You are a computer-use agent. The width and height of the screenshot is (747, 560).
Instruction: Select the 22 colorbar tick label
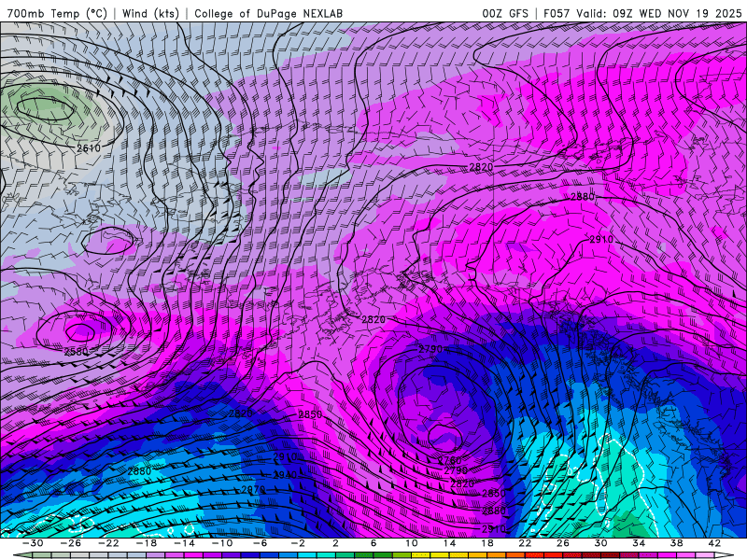pos(525,543)
